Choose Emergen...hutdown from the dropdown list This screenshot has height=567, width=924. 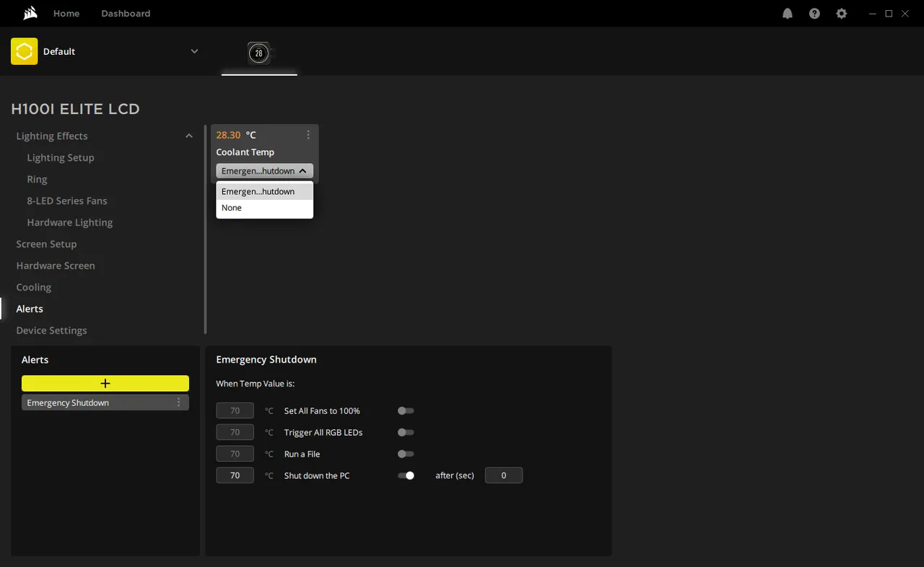tap(264, 191)
